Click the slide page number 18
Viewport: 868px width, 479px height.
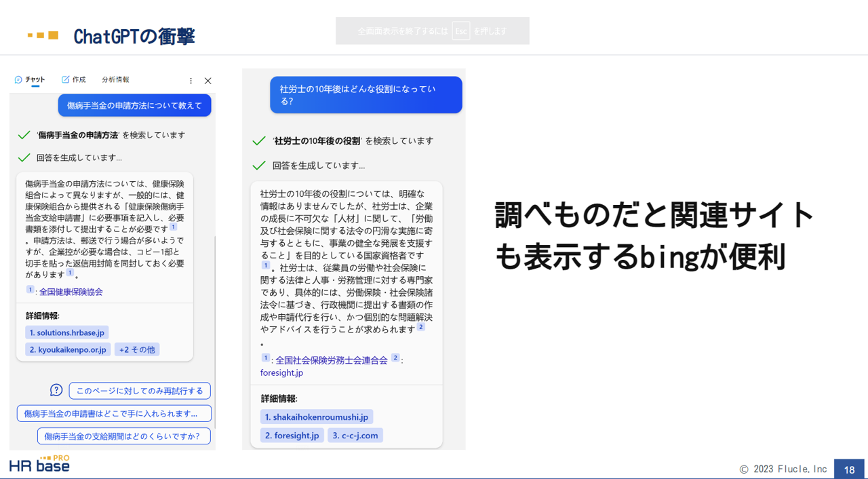pyautogui.click(x=849, y=470)
